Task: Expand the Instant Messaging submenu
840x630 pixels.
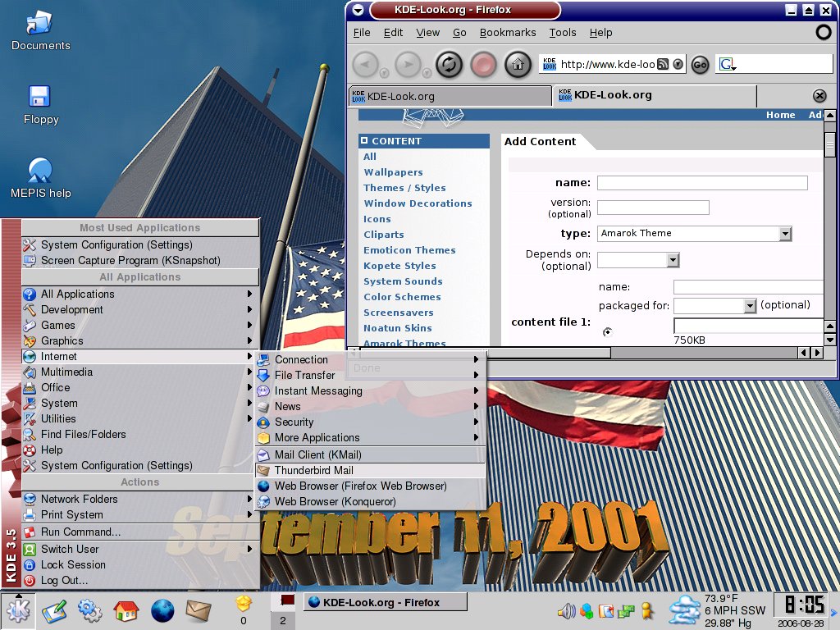Action: click(x=370, y=391)
